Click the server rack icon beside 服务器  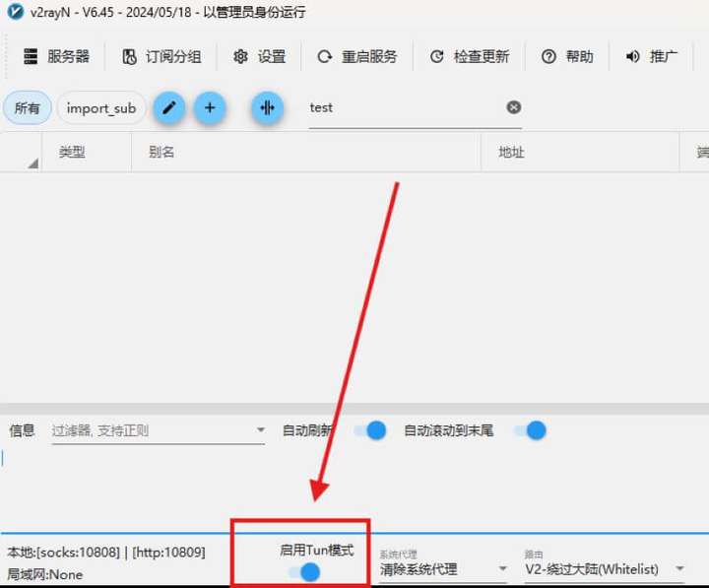[x=31, y=56]
